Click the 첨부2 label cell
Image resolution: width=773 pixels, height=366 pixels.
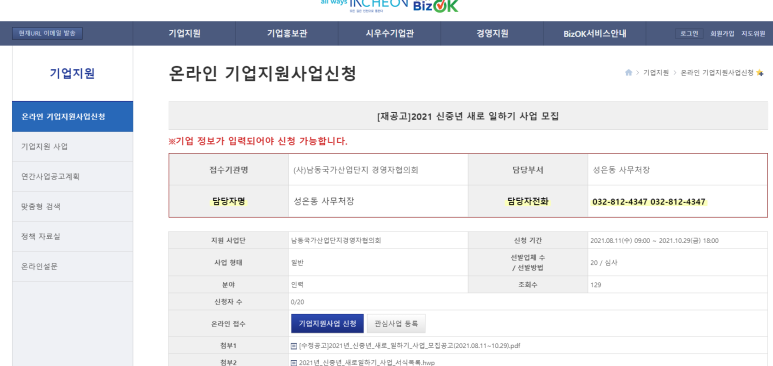[229, 361]
